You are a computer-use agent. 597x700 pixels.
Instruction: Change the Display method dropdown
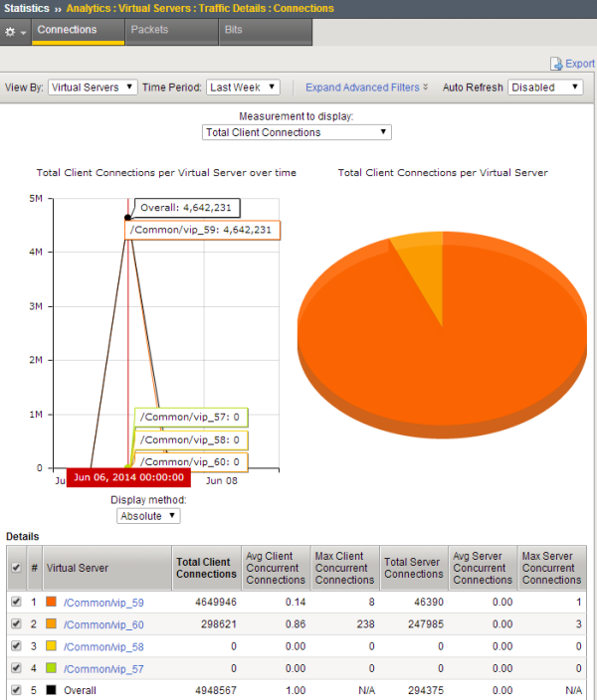tap(148, 516)
